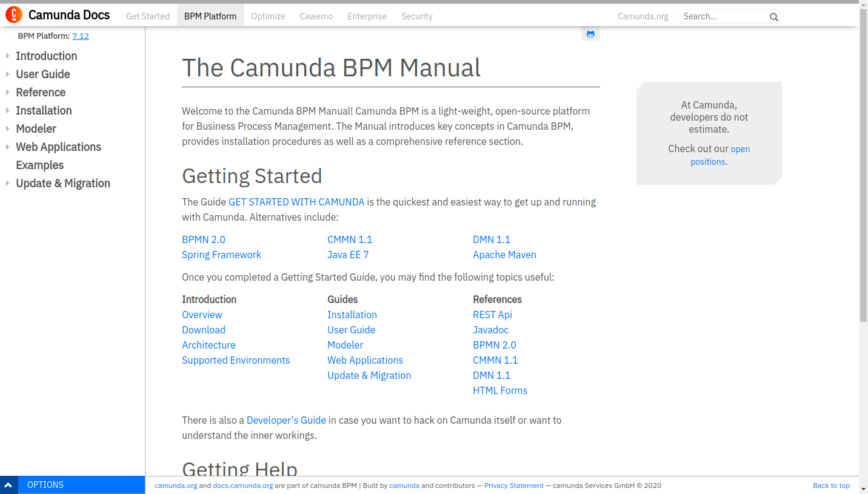Open Modeler link under Guides
Screen dimensions: 868x494
click(x=345, y=345)
